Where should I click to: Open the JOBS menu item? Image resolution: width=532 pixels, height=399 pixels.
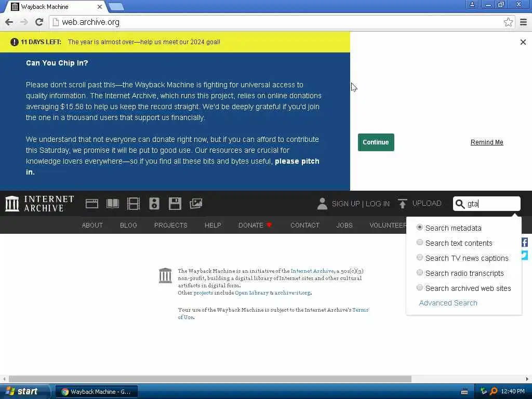click(344, 225)
